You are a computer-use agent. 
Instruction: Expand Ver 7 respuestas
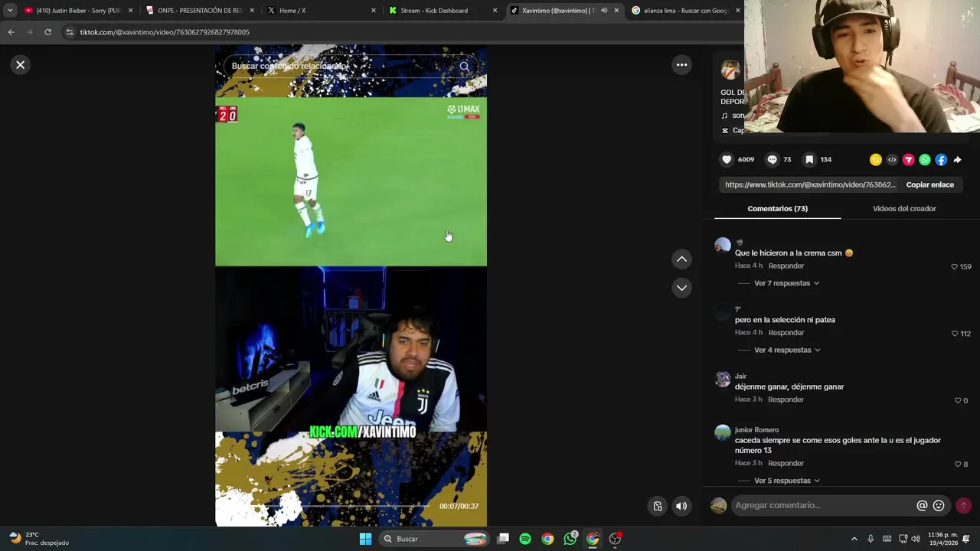pyautogui.click(x=786, y=283)
